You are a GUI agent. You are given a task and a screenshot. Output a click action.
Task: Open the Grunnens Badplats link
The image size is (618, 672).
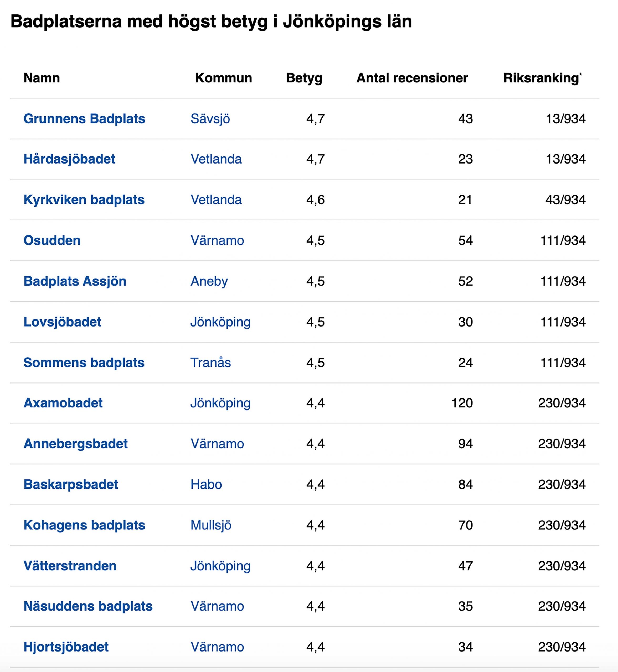click(84, 119)
